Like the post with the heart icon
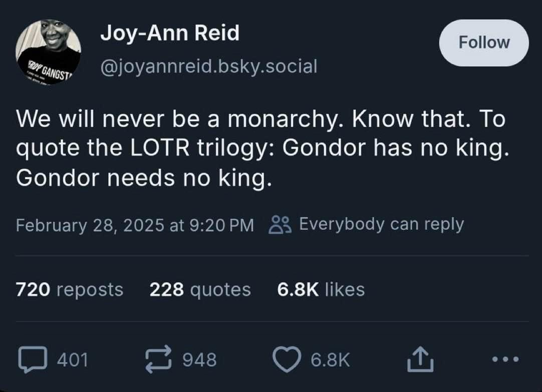Image resolution: width=542 pixels, height=392 pixels. 287,359
